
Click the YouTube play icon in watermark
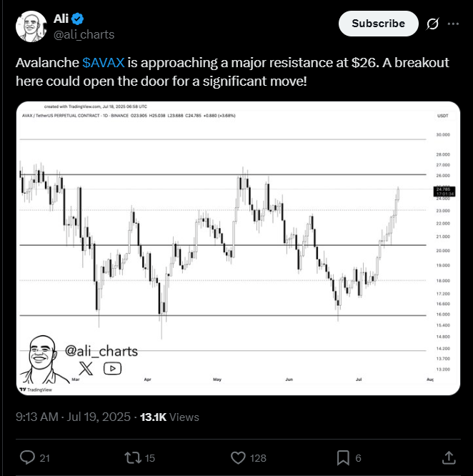point(113,369)
